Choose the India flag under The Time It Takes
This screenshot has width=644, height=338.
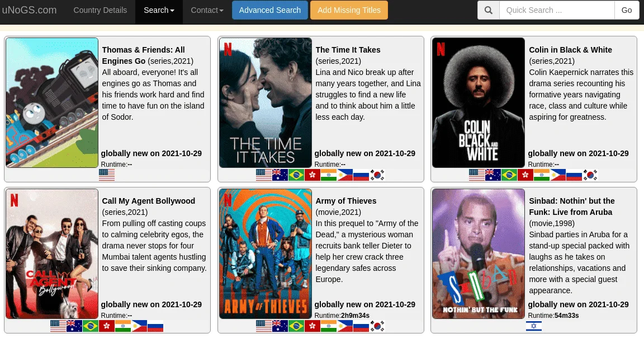pyautogui.click(x=329, y=175)
